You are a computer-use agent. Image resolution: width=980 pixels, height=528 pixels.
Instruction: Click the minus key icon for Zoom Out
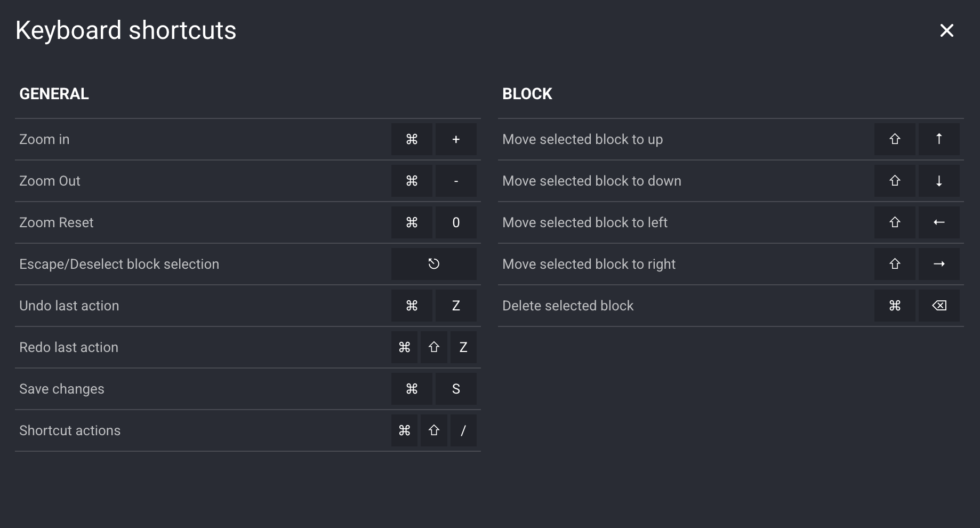coord(456,181)
